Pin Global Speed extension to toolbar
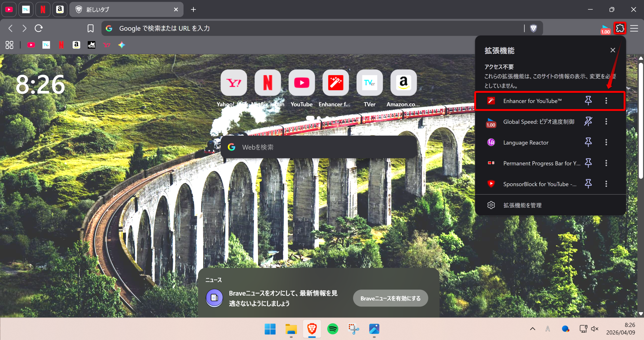This screenshot has width=644, height=340. (x=588, y=122)
